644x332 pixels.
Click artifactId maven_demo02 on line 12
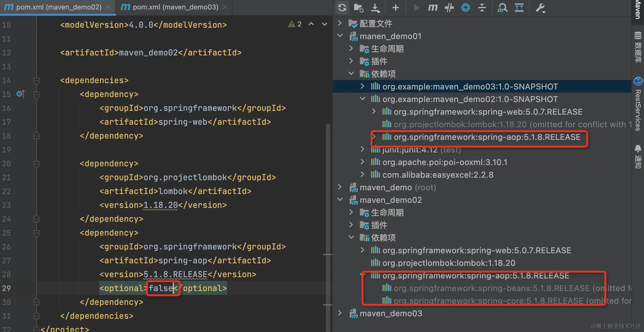151,53
